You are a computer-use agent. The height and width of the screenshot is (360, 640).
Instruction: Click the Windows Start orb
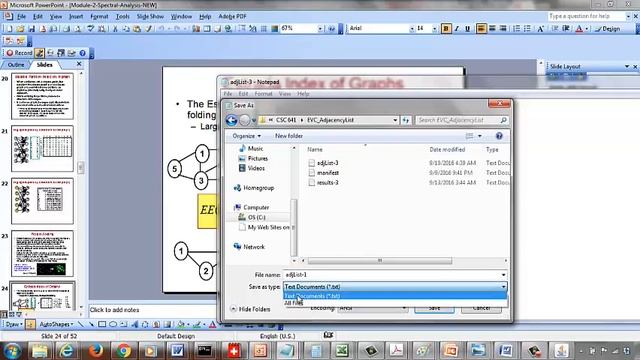[x=12, y=351]
